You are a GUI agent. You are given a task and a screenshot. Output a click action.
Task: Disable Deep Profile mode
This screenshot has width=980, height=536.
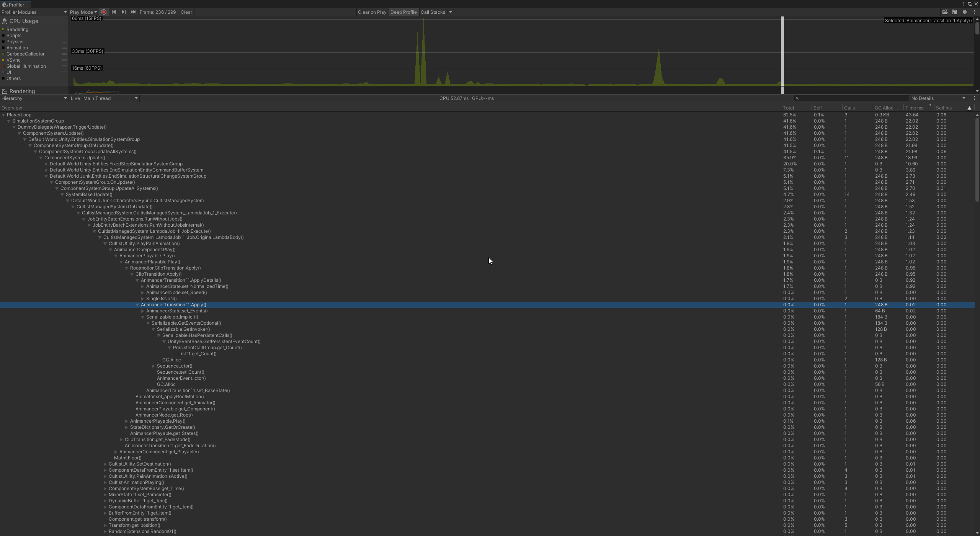(x=403, y=12)
